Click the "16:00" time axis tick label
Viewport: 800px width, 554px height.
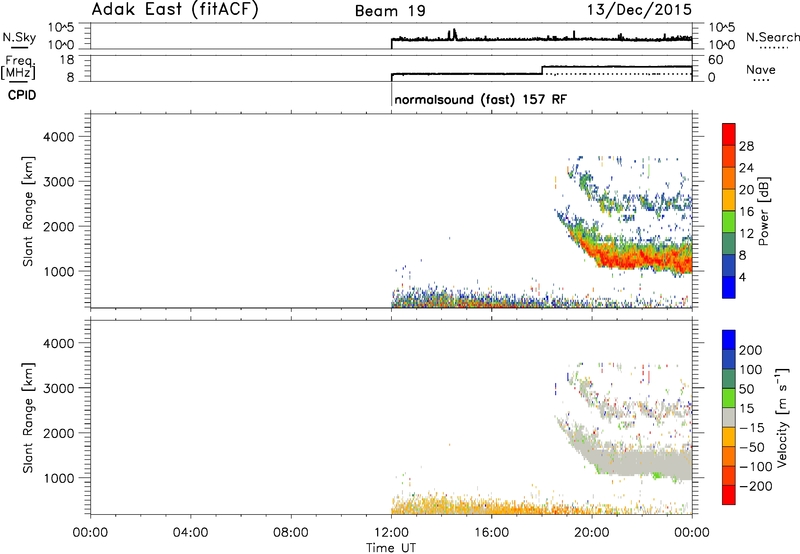(491, 533)
